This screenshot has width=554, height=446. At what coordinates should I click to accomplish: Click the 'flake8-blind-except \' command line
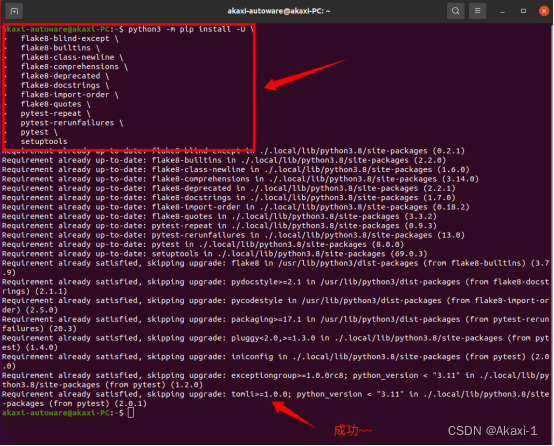pos(70,39)
